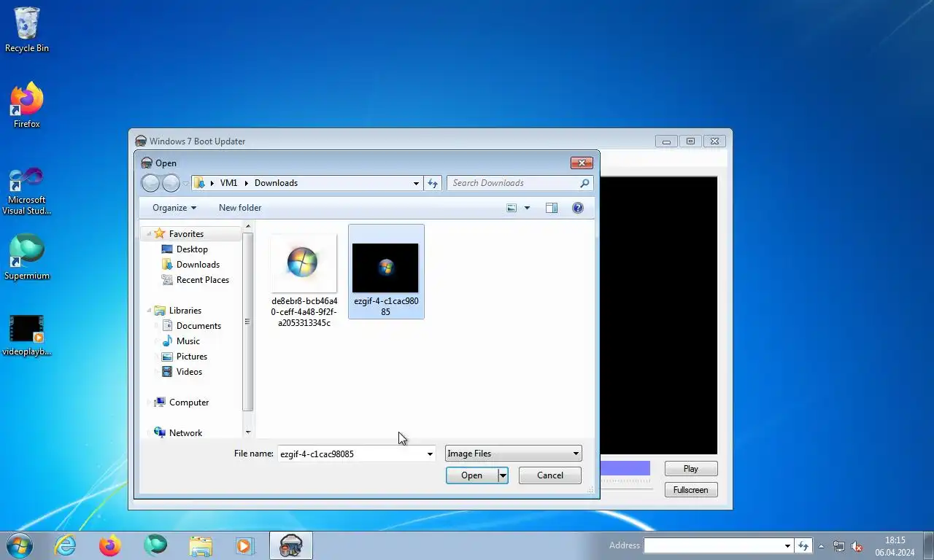The image size is (934, 560).
Task: Select Computer in navigation pane
Action: click(x=189, y=402)
